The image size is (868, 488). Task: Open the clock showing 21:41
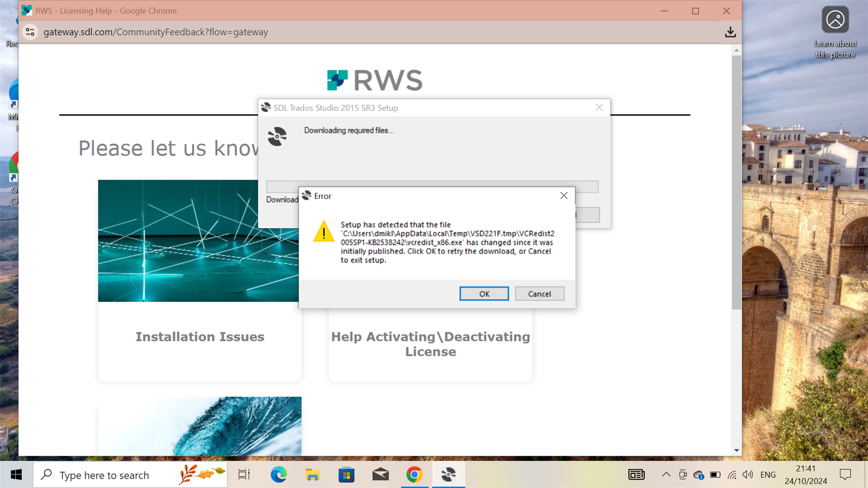coord(806,475)
